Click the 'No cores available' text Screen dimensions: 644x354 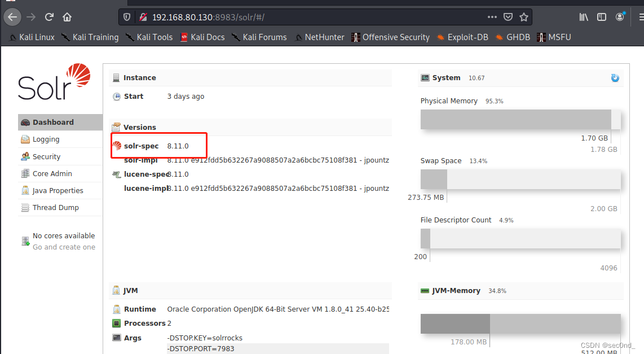click(64, 236)
